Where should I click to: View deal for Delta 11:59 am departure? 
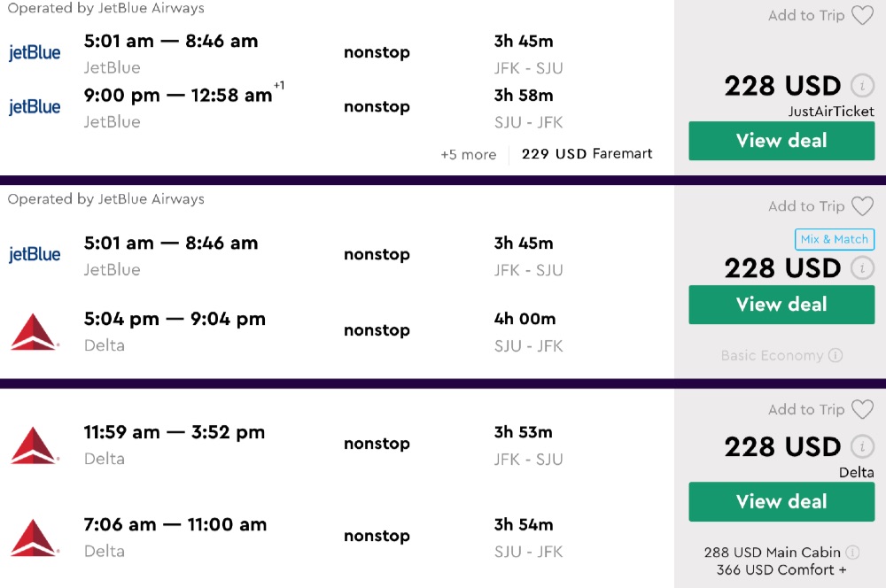pyautogui.click(x=781, y=501)
